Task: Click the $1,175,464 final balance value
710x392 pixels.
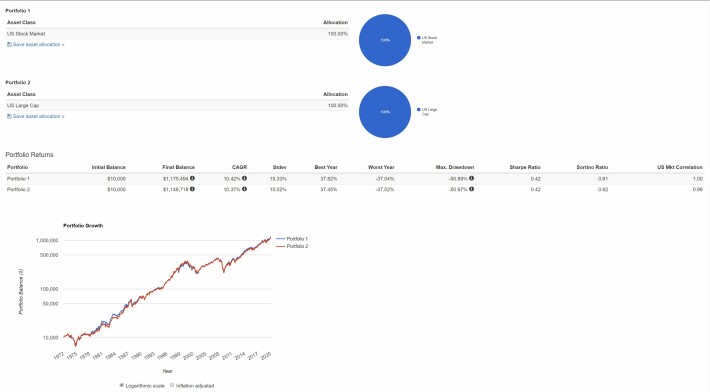Action: coord(176,179)
